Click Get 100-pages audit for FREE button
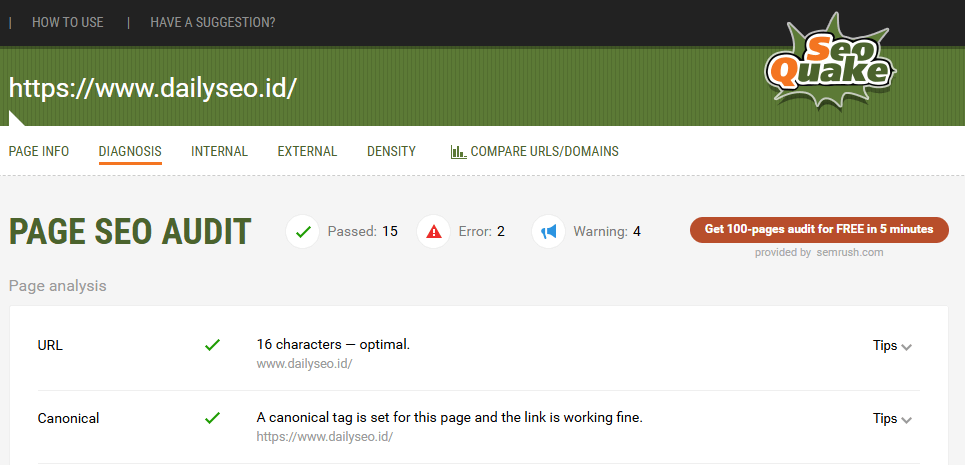This screenshot has height=465, width=965. [x=819, y=229]
